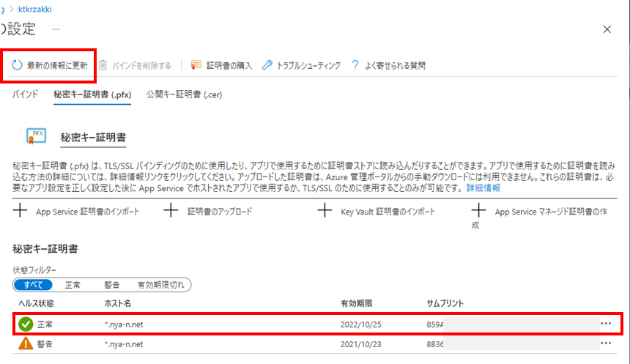630x364 pixels.
Task: Open the 詳細情報 link
Action: (483, 188)
